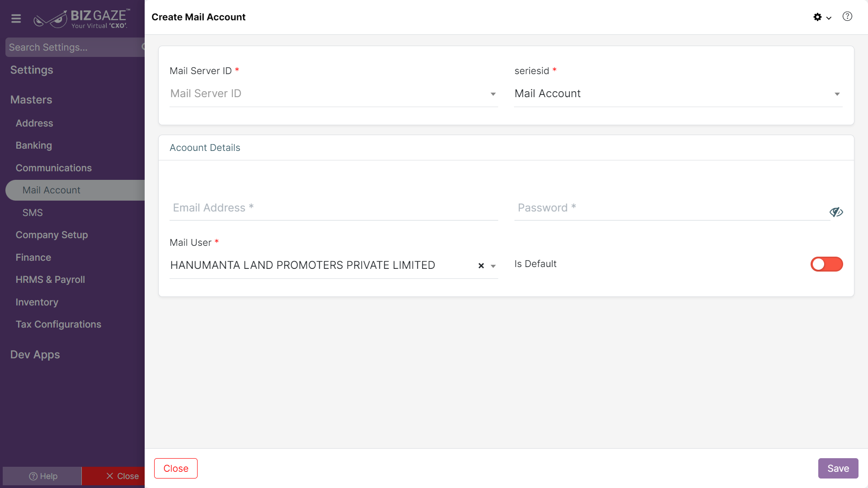Open Banking under Masters

(34, 145)
